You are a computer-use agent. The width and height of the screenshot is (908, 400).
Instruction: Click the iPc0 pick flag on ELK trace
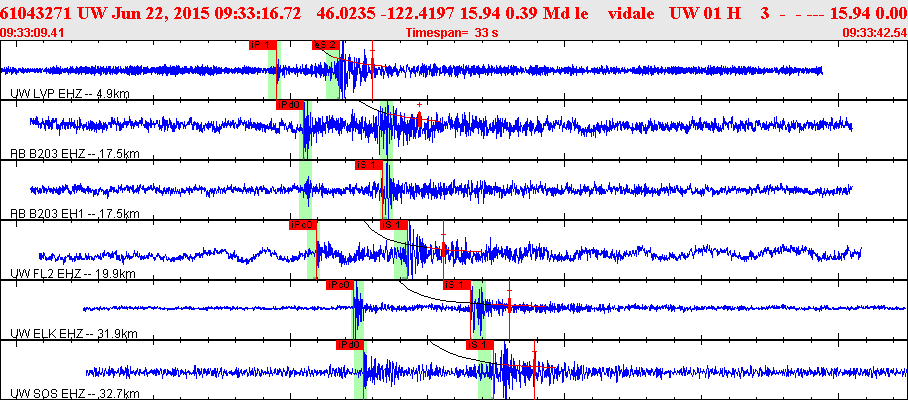(x=340, y=285)
